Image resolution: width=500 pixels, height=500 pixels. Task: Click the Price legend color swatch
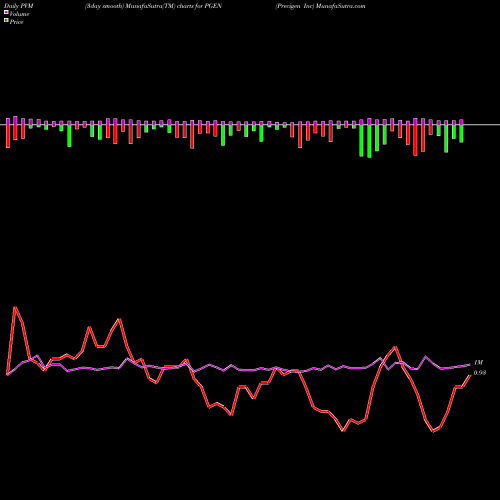coord(6,21)
